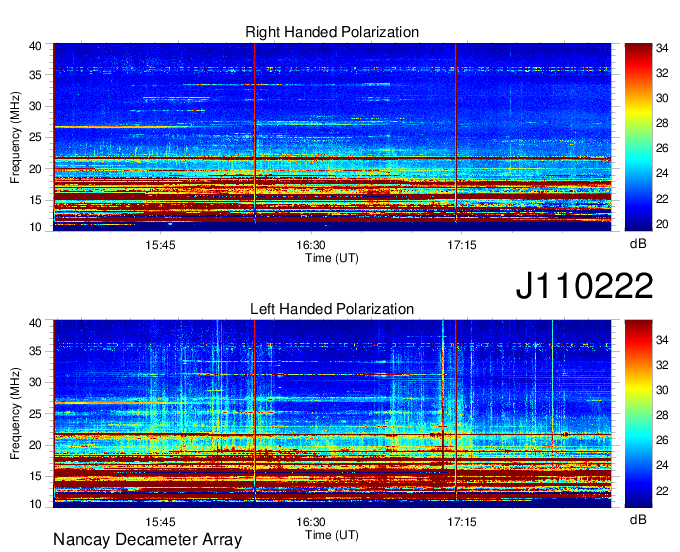Click the Left Handed spectrogram image
680x552 pixels.
coord(332,414)
